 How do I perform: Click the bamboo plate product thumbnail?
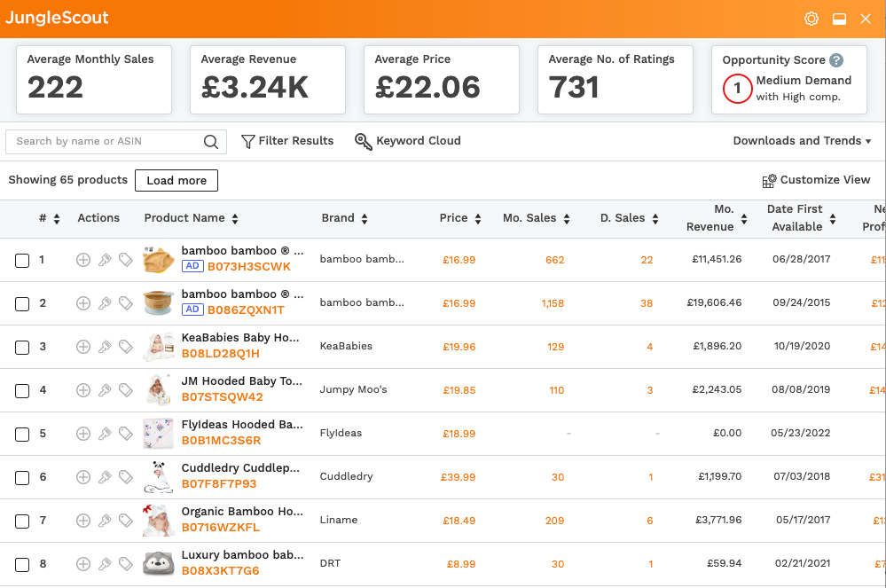click(x=159, y=260)
